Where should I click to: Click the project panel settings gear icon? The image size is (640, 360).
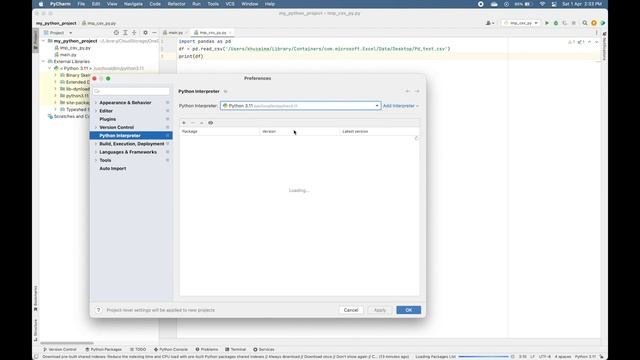click(145, 33)
